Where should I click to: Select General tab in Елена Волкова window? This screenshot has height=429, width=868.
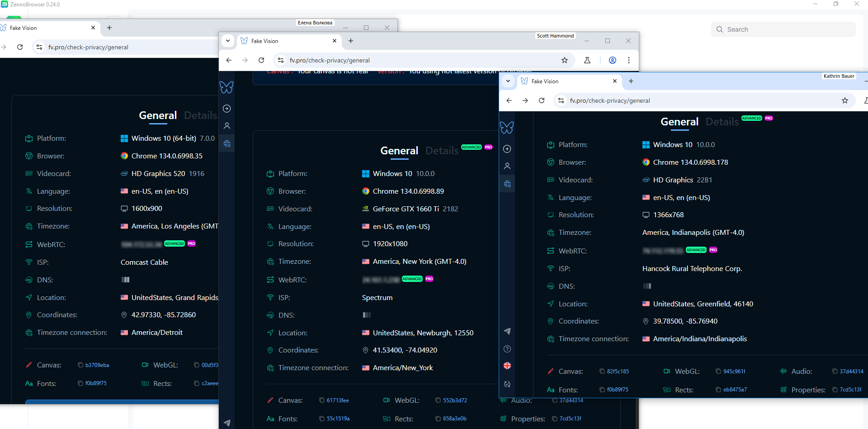point(158,115)
